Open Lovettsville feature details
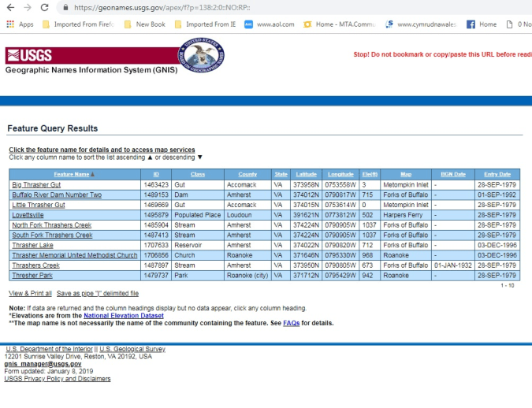 click(28, 215)
